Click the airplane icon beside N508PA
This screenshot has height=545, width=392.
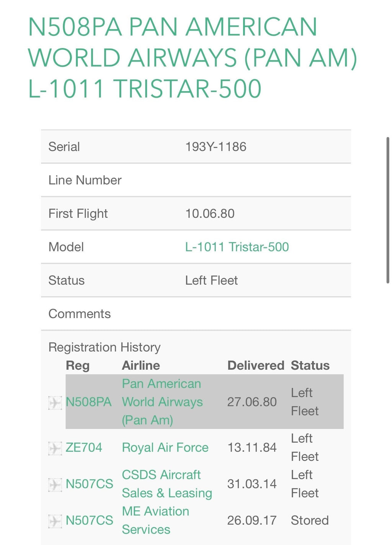point(55,403)
